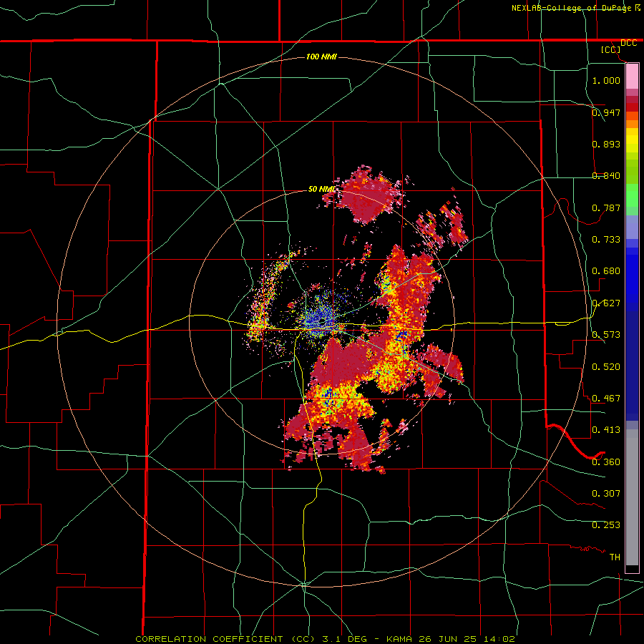Click the DCC product label

point(628,43)
